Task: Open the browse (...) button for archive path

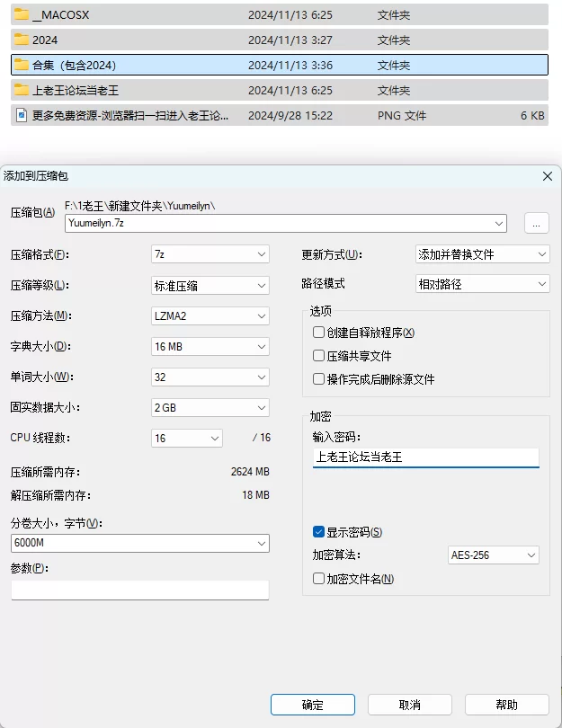Action: (x=537, y=223)
